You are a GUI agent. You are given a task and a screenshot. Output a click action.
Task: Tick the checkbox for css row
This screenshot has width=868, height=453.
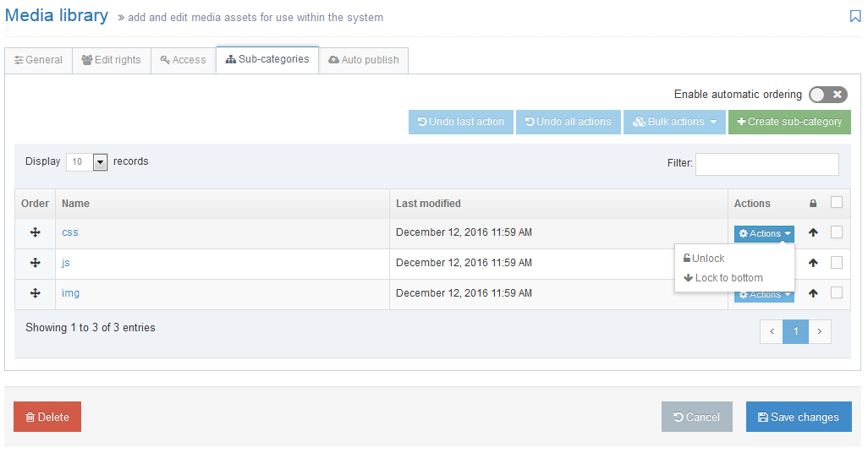(x=837, y=232)
